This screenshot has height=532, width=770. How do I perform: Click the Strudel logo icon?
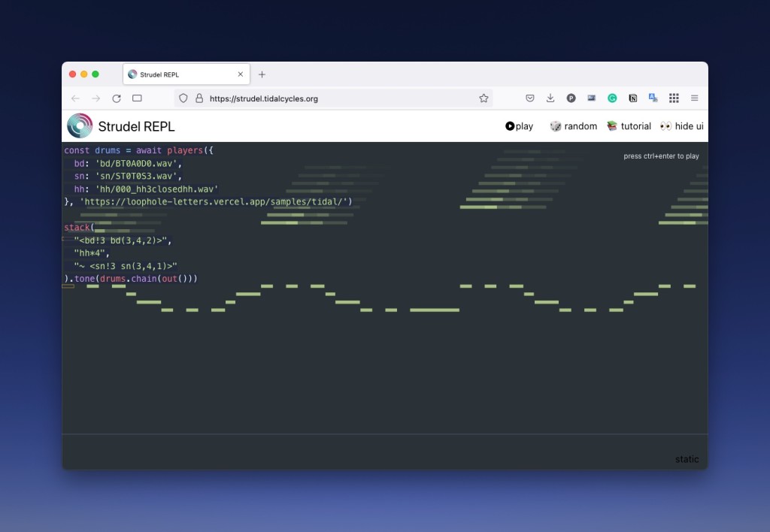pyautogui.click(x=80, y=126)
